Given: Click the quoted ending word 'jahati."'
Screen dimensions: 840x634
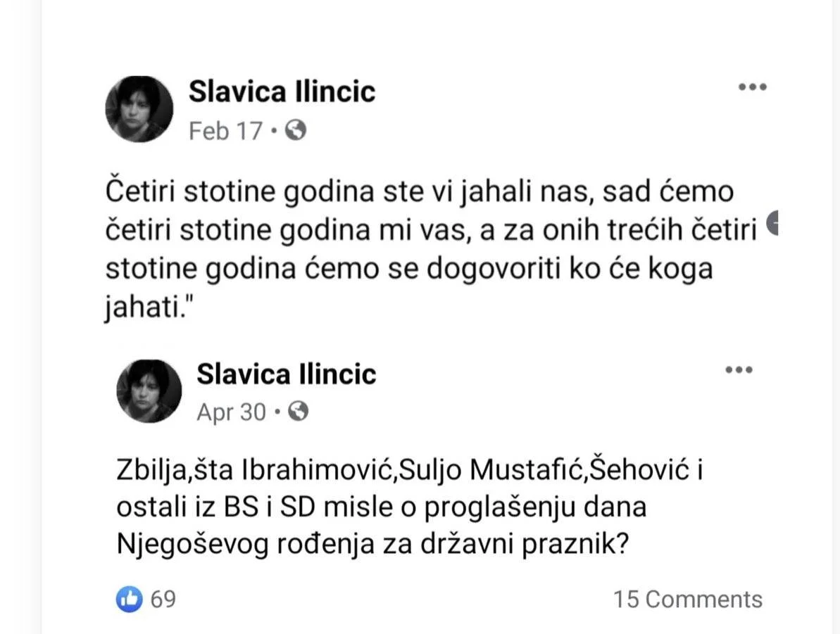Looking at the screenshot, I should pyautogui.click(x=149, y=308).
